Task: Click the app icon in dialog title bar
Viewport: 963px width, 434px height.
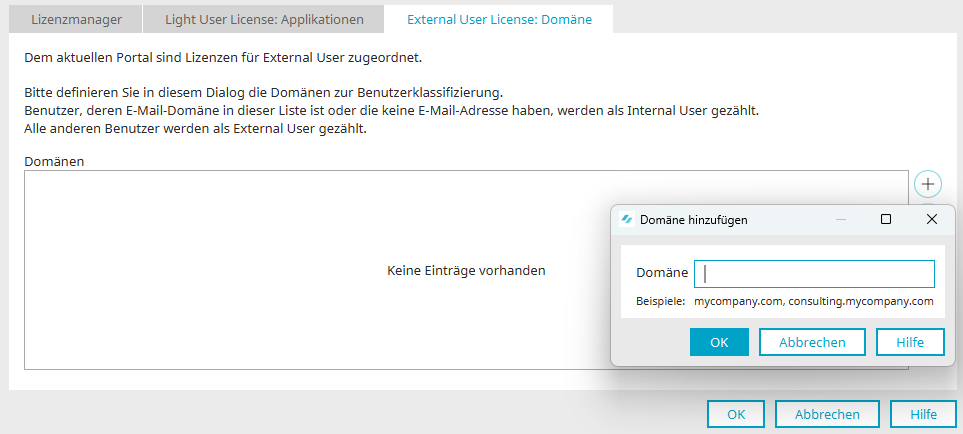Action: [627, 219]
